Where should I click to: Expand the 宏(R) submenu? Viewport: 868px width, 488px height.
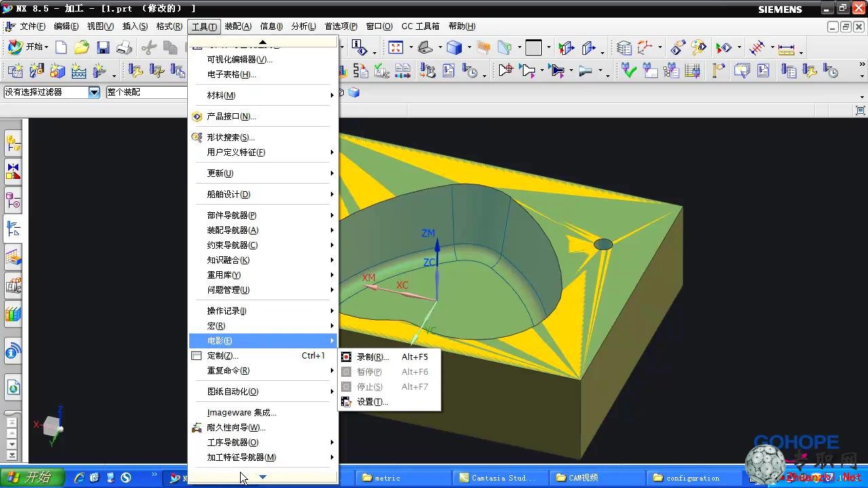point(263,326)
